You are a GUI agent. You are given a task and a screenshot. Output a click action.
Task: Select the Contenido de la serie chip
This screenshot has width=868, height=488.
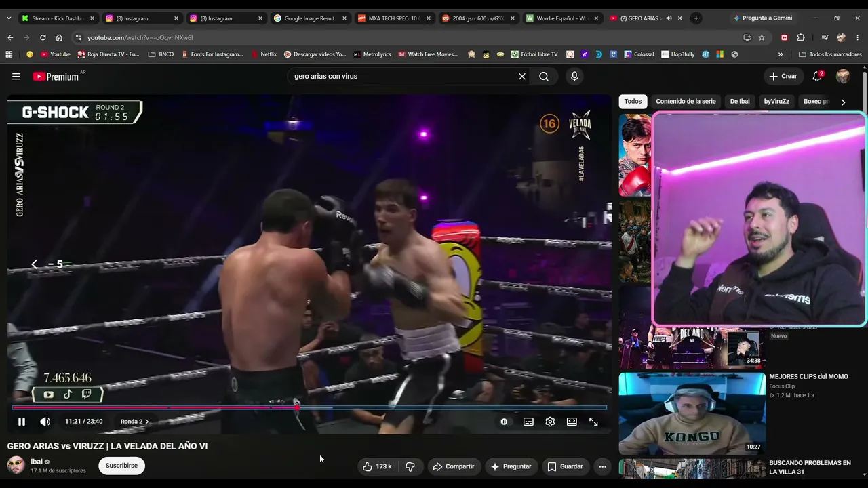(x=686, y=102)
